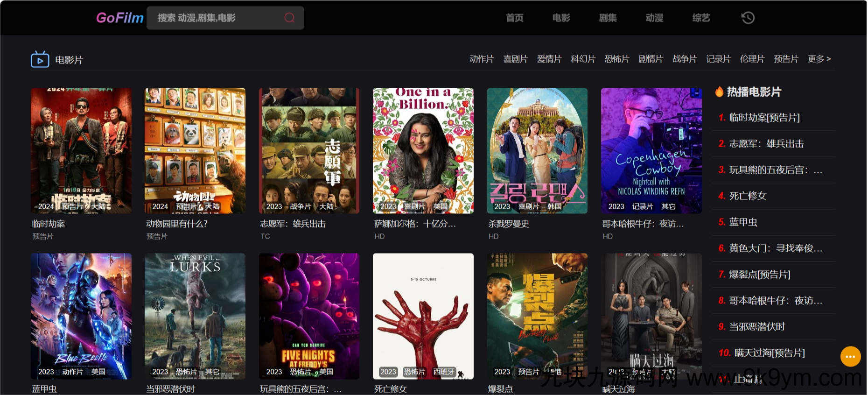Focus the search box 搜索 动漫,剧集,电影
868x395 pixels.
(225, 18)
